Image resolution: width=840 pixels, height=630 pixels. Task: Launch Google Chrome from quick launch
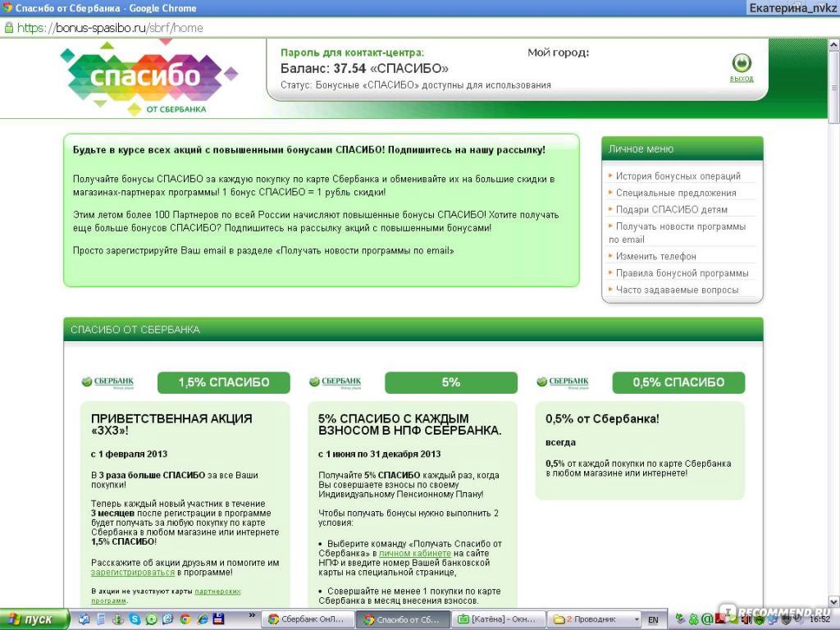(185, 619)
